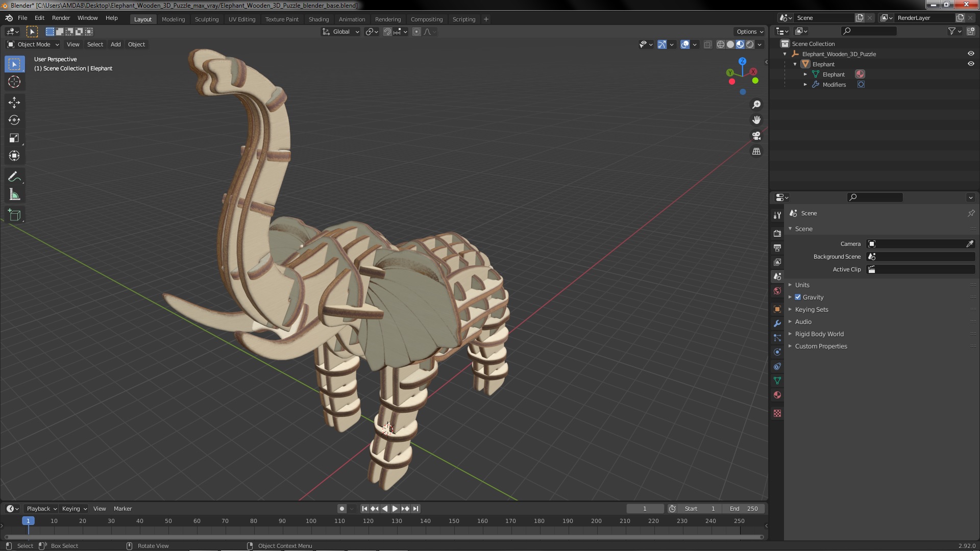Click the Options button in header
The image size is (980, 551).
[749, 32]
